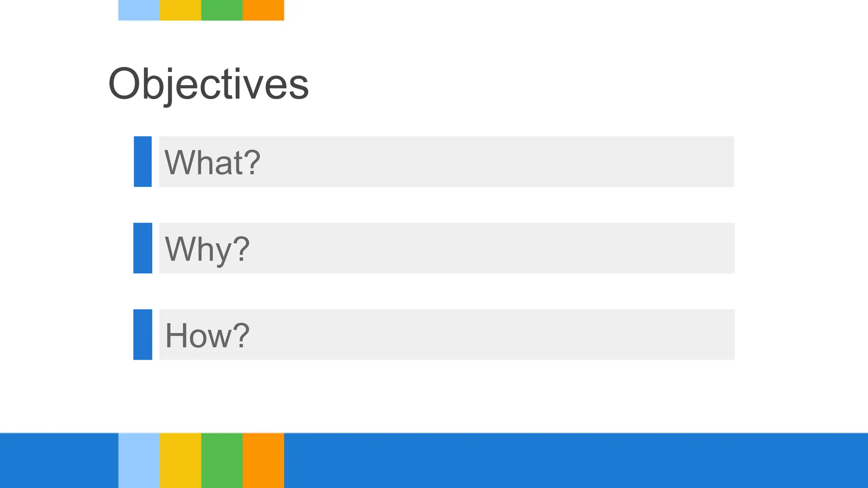
Task: Select the yellow block in footer
Action: (x=180, y=460)
